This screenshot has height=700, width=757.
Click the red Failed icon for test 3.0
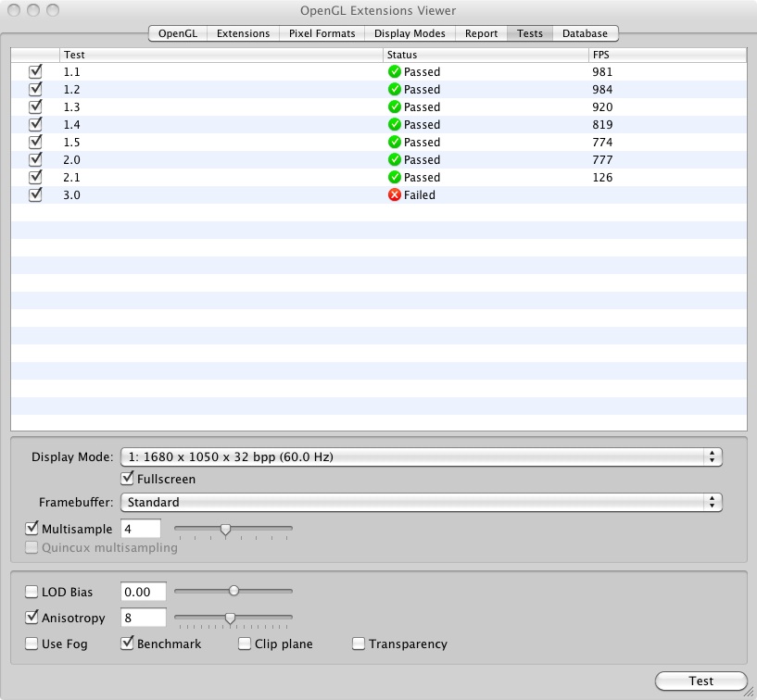[x=395, y=194]
